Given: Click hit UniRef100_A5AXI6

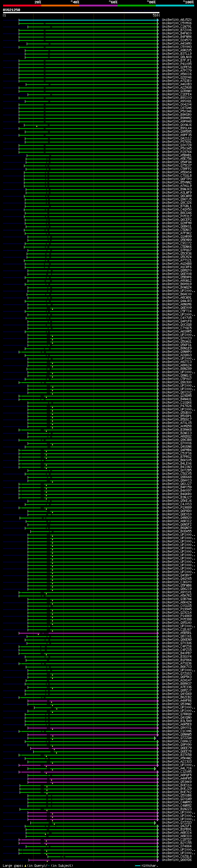Looking at the screenshot, I should pos(177,74).
